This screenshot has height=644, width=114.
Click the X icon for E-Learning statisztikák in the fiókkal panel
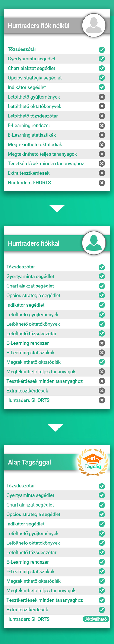102,353
